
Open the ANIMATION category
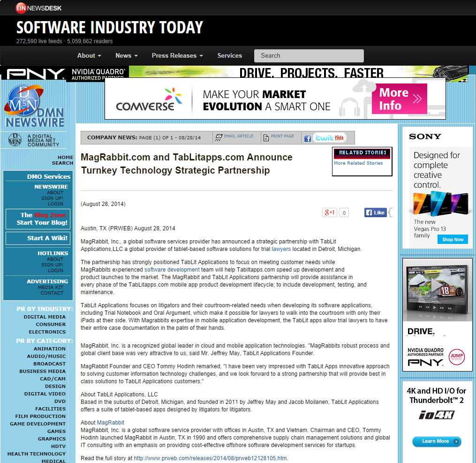[x=50, y=349]
